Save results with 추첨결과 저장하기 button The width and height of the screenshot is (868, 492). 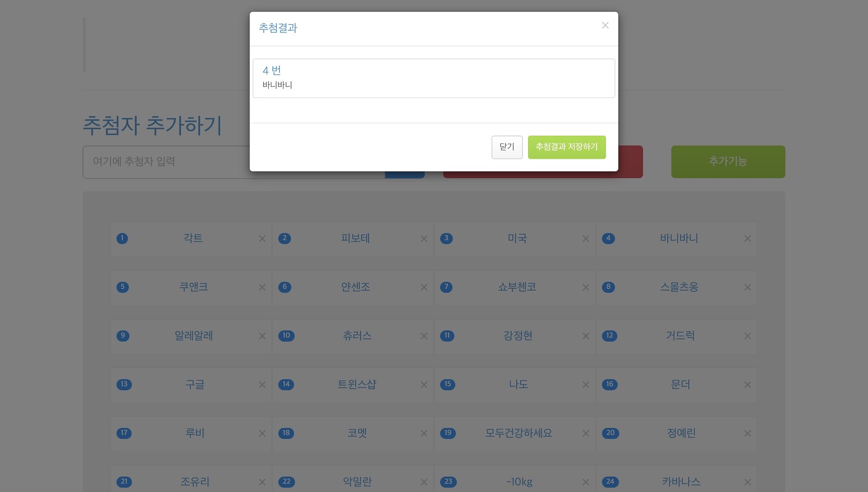(566, 147)
